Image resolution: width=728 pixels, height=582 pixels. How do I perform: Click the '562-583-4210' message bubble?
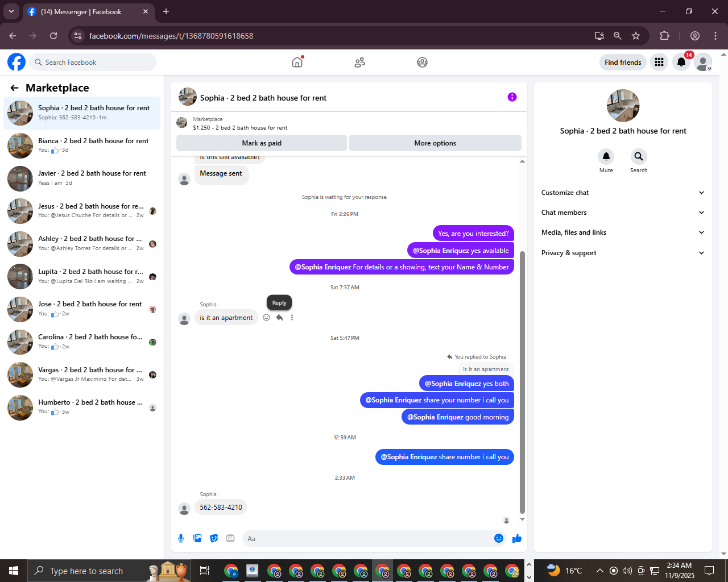click(221, 507)
